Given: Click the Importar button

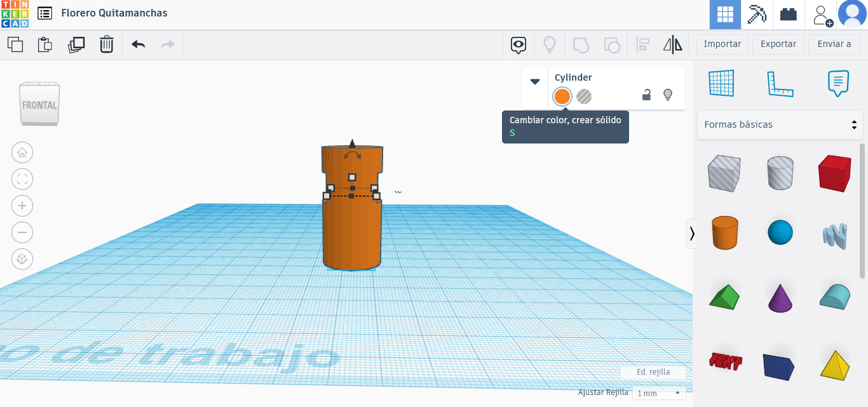Looking at the screenshot, I should tap(722, 44).
